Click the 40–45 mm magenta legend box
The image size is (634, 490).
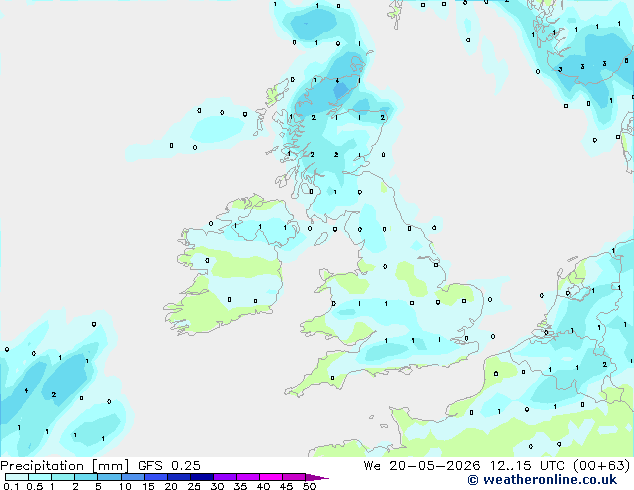pyautogui.click(x=271, y=477)
